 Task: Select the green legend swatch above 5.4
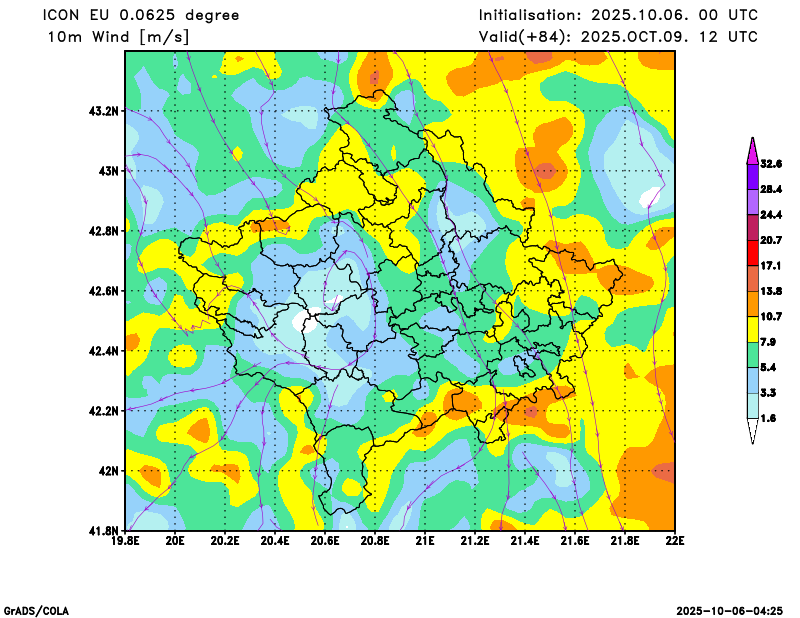point(752,355)
